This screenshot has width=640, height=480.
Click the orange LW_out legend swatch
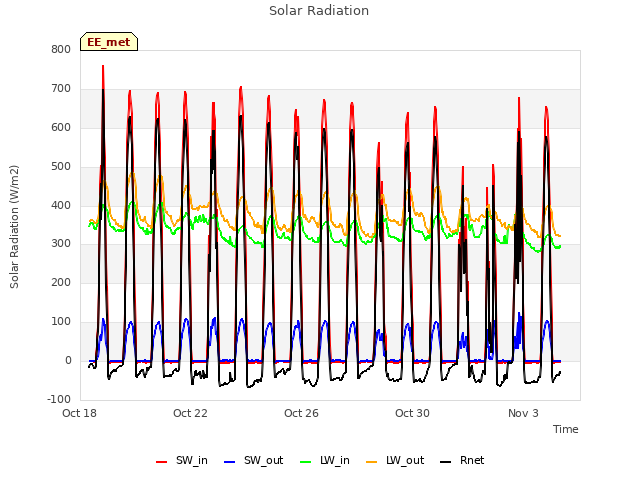(x=372, y=462)
